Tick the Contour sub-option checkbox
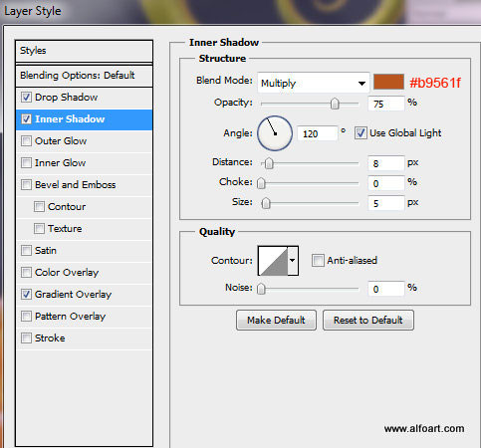 coord(39,207)
